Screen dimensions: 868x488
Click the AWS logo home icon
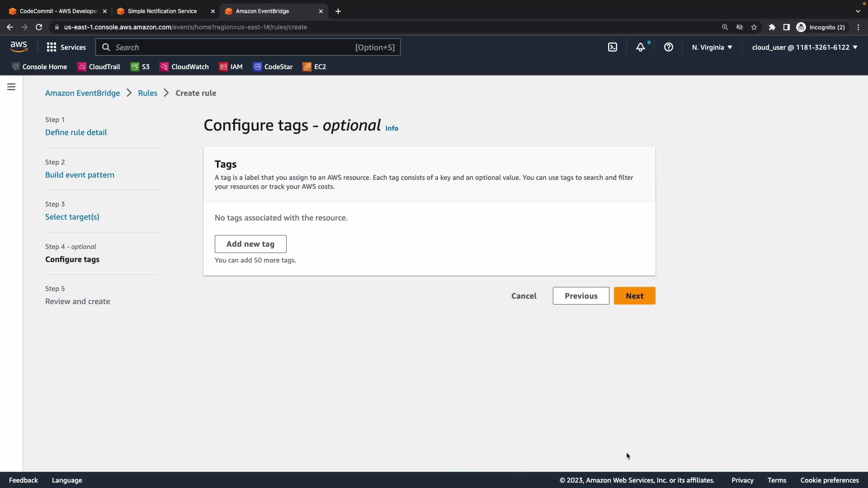click(x=19, y=47)
